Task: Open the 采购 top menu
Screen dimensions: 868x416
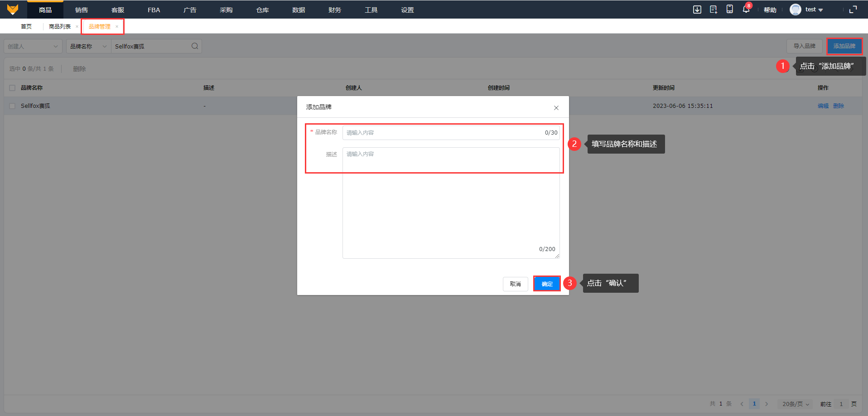Action: point(226,10)
